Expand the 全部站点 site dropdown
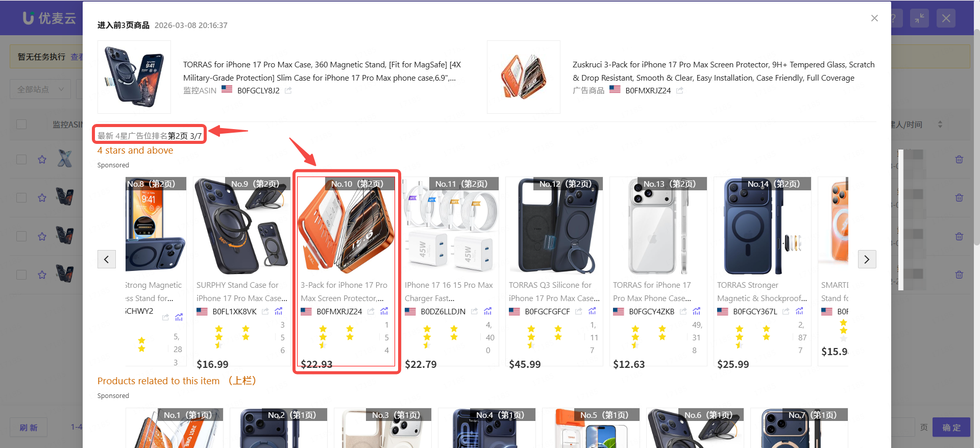 tap(40, 89)
